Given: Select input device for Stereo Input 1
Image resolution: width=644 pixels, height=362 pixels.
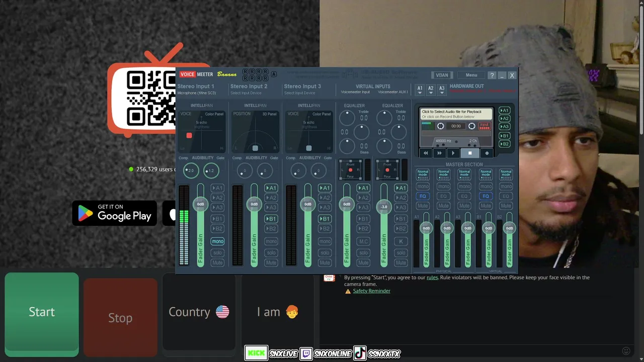Looking at the screenshot, I should click(197, 93).
